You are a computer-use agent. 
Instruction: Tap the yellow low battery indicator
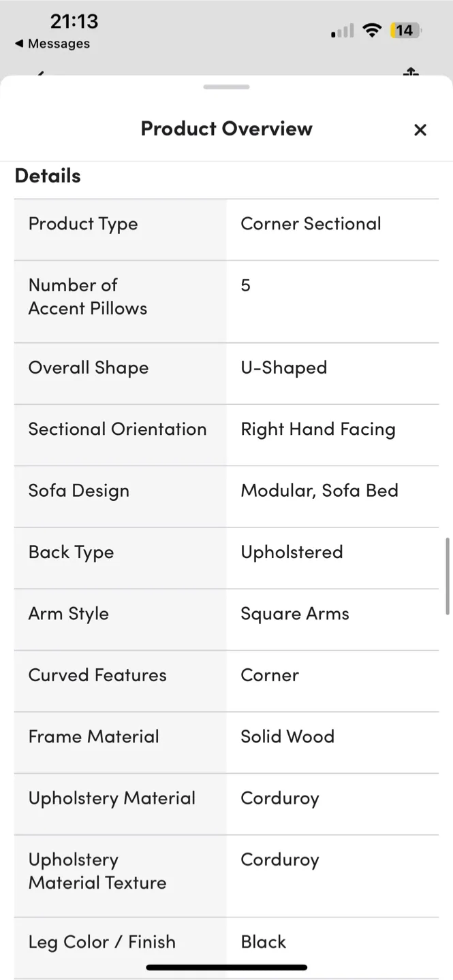click(403, 30)
